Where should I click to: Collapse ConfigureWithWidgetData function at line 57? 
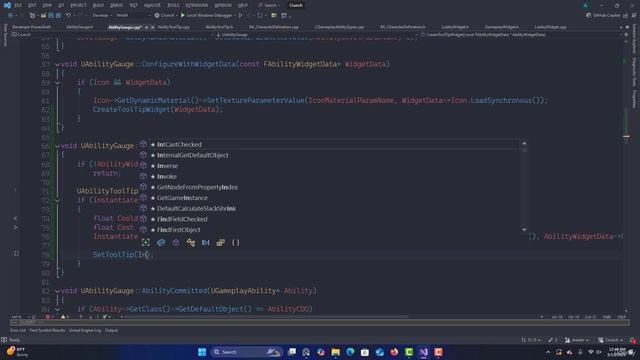pos(57,64)
